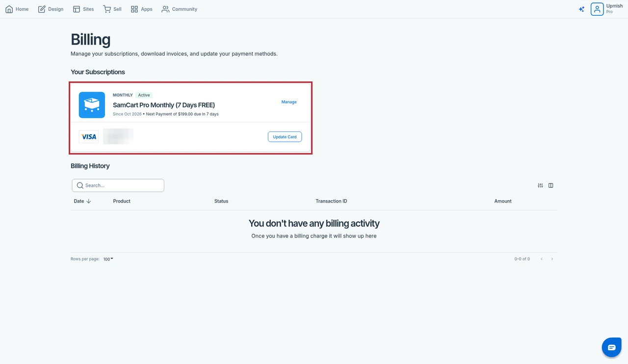Go to the Sites section

coord(83,9)
